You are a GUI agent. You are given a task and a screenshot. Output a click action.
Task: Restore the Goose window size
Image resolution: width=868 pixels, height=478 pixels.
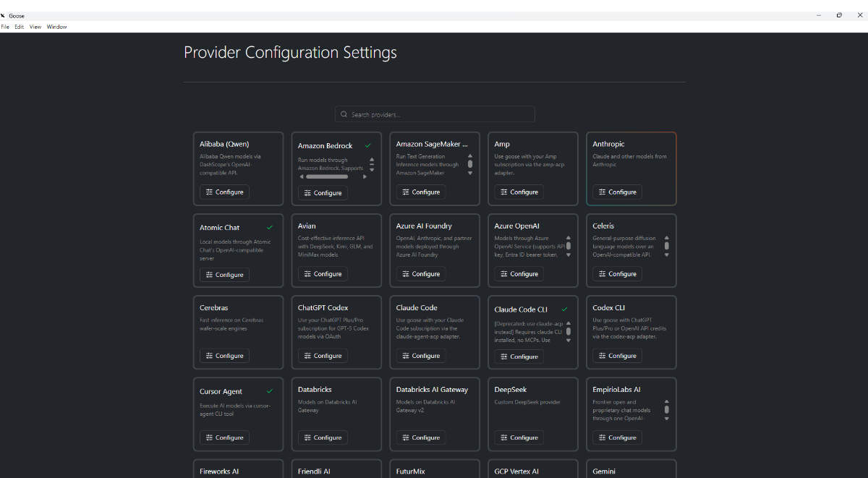coord(839,15)
